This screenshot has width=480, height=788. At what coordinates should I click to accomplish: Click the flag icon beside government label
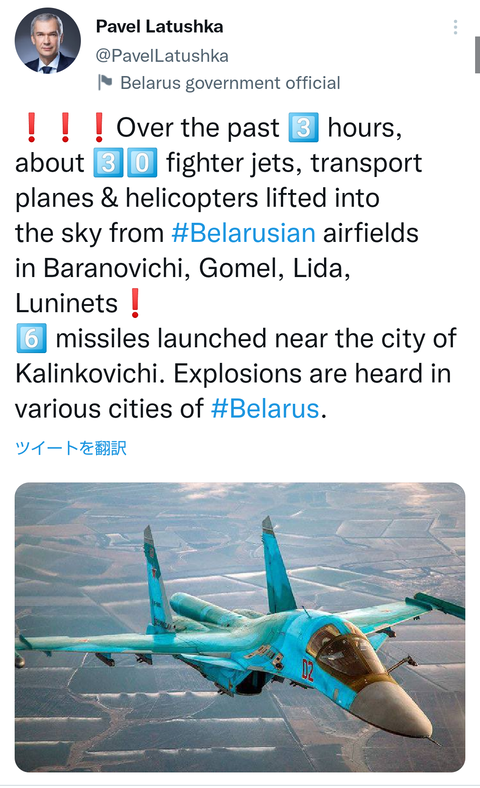tap(105, 82)
